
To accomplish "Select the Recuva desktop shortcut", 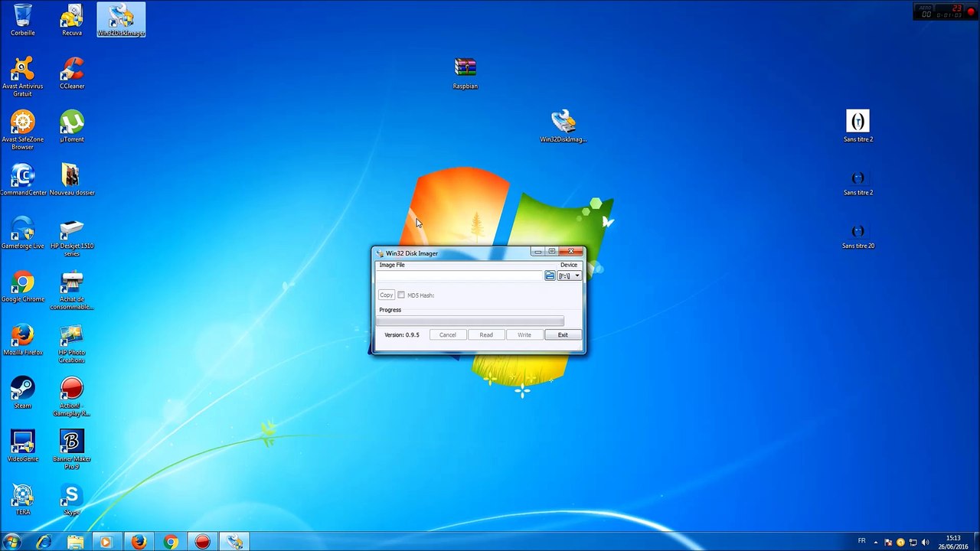I will coord(72,20).
